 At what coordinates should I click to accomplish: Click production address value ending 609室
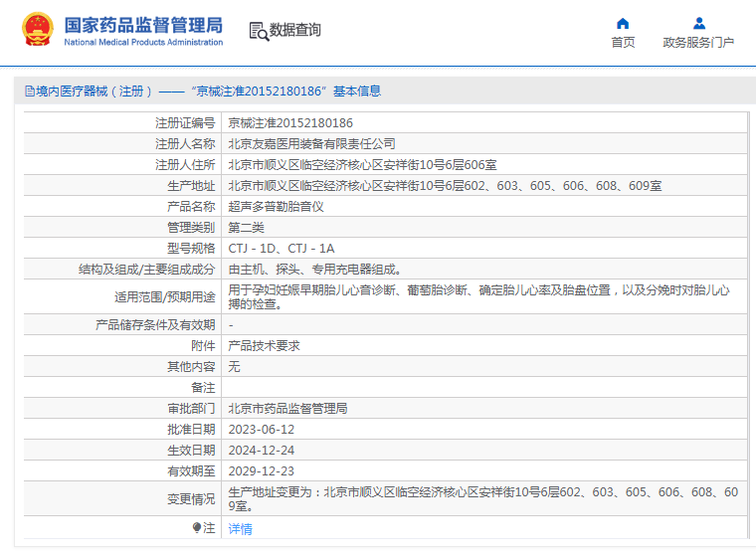point(445,186)
